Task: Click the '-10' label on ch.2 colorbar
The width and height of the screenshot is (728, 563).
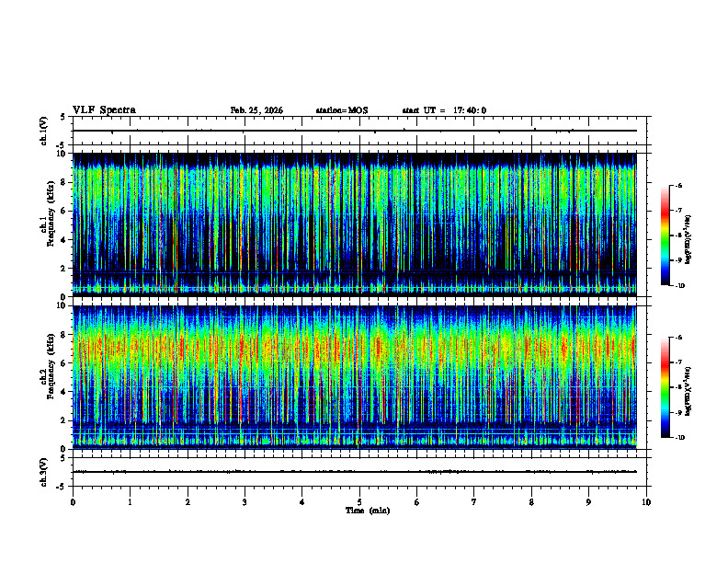Action: (x=679, y=438)
